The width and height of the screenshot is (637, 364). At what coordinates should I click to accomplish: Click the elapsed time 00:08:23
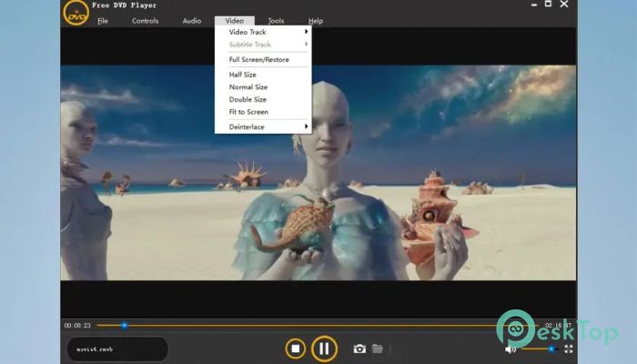77,326
